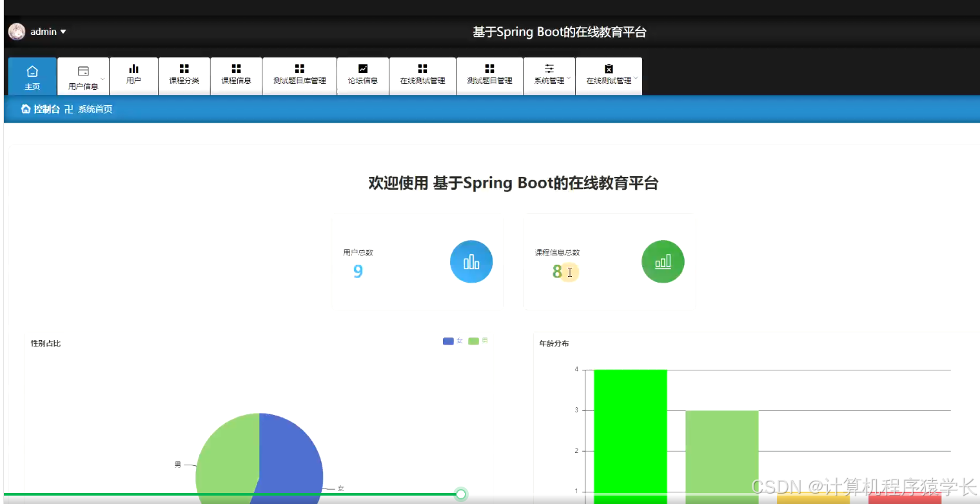The width and height of the screenshot is (980, 504).
Task: Expand the 用户信息 tab chevron
Action: pos(103,78)
